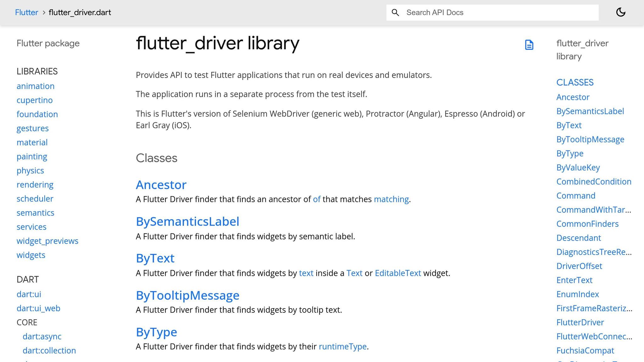Open the runtimeType link under ByType
Screen dimensions: 644x362
click(x=343, y=346)
